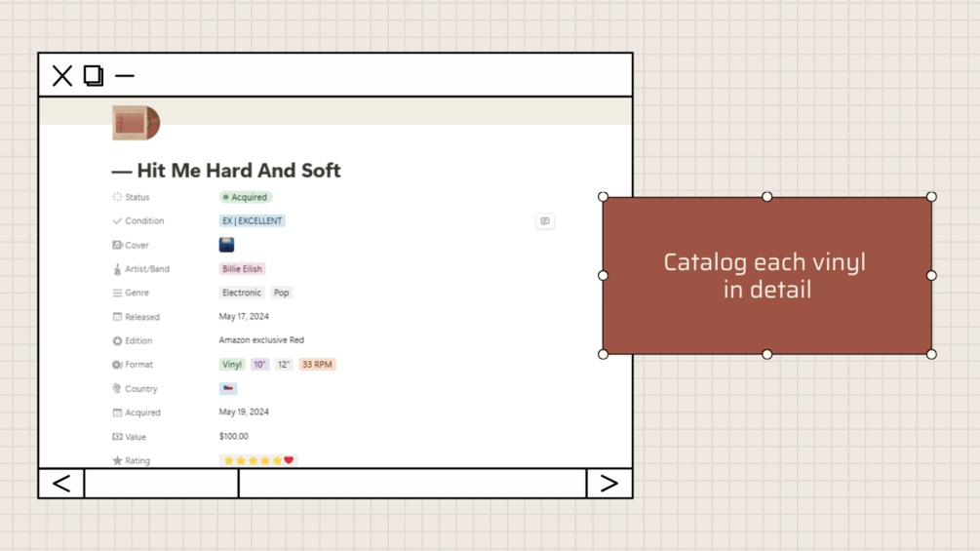Click the Pop genre tag
The image size is (980, 551).
281,293
